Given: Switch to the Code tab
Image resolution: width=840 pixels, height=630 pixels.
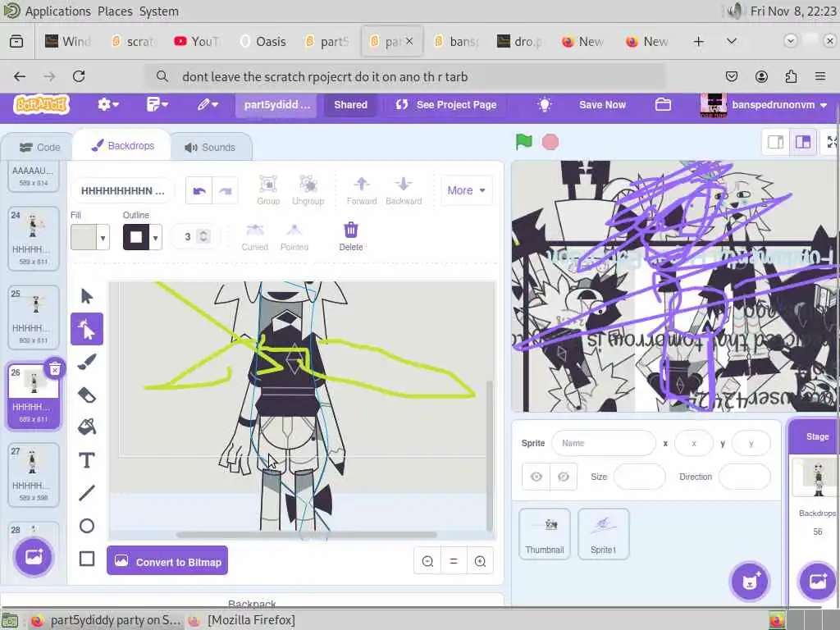Looking at the screenshot, I should [x=39, y=148].
